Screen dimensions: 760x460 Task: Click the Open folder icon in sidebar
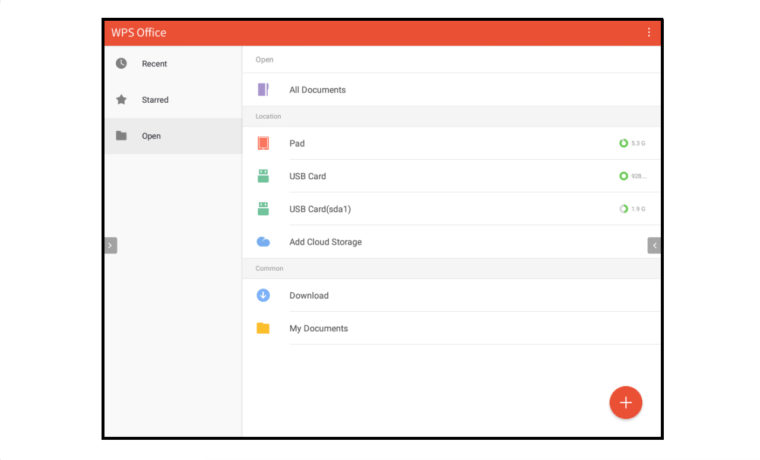click(x=121, y=136)
